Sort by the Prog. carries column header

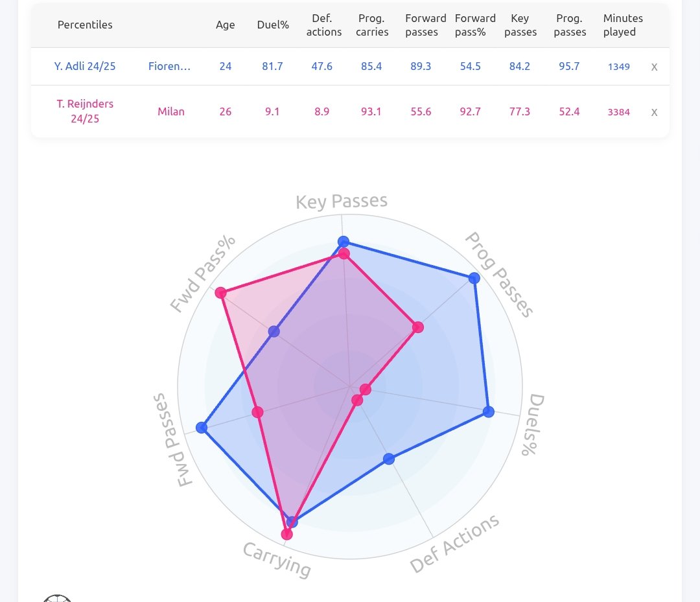pyautogui.click(x=372, y=25)
